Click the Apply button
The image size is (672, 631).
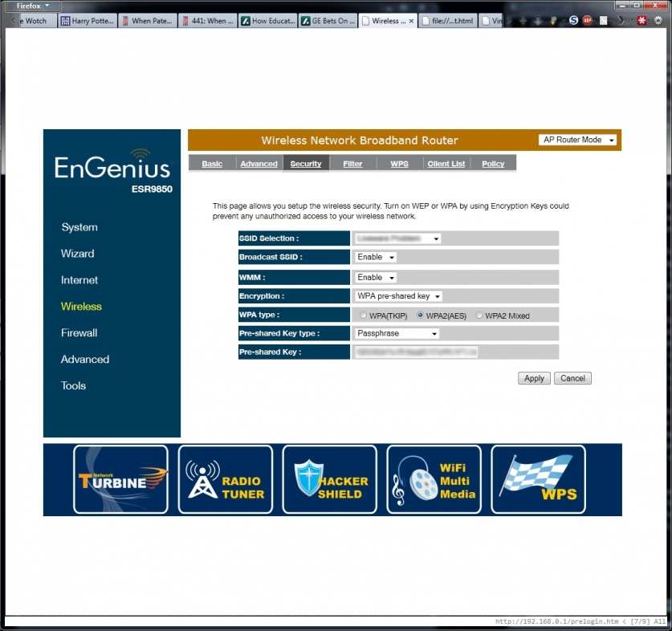tap(534, 378)
